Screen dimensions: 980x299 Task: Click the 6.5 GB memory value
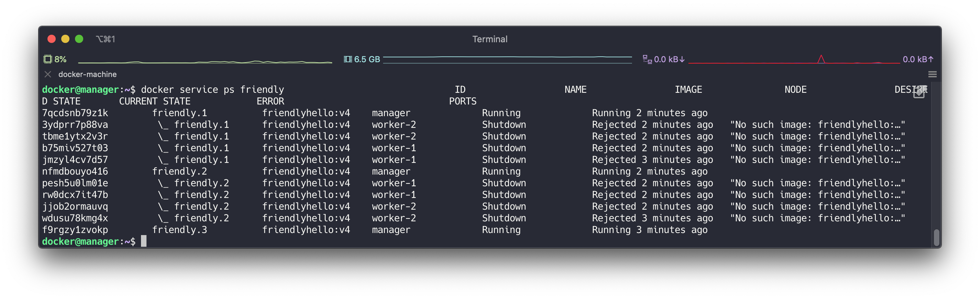367,59
